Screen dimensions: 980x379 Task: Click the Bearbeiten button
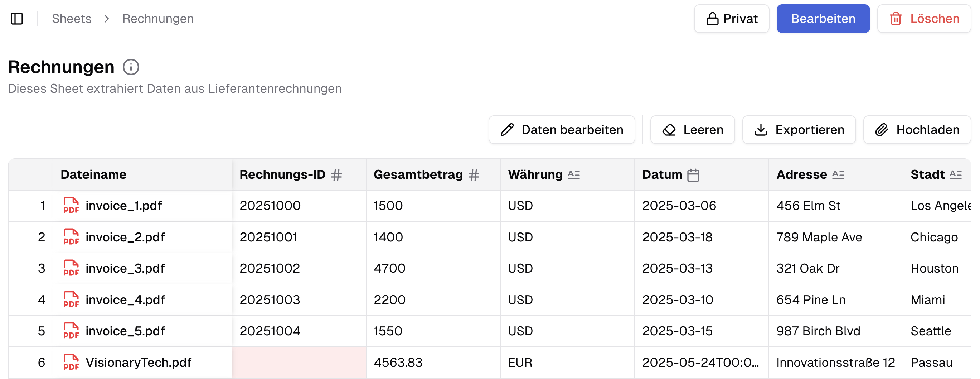[823, 18]
